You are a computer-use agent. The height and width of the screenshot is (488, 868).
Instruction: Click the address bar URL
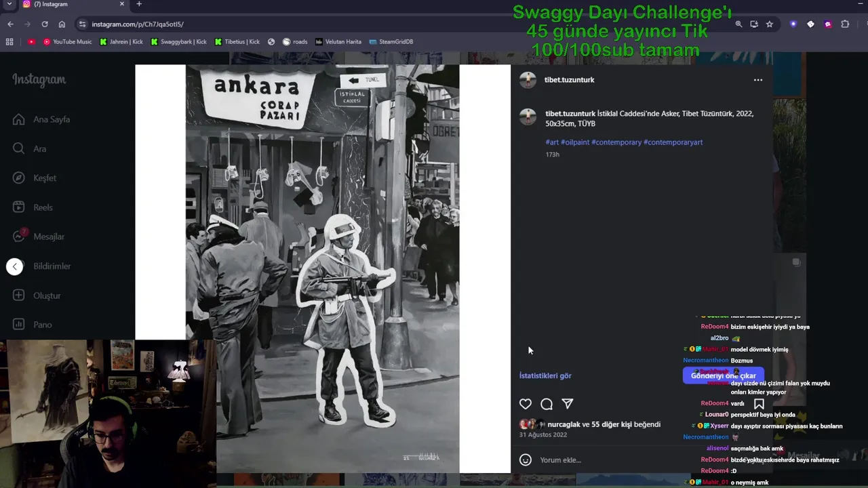(138, 24)
